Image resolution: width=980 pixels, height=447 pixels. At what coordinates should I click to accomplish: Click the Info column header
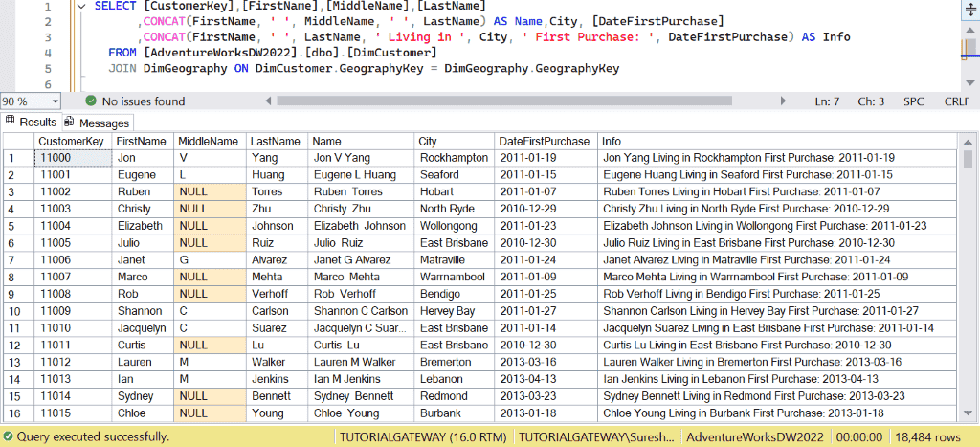pyautogui.click(x=612, y=141)
